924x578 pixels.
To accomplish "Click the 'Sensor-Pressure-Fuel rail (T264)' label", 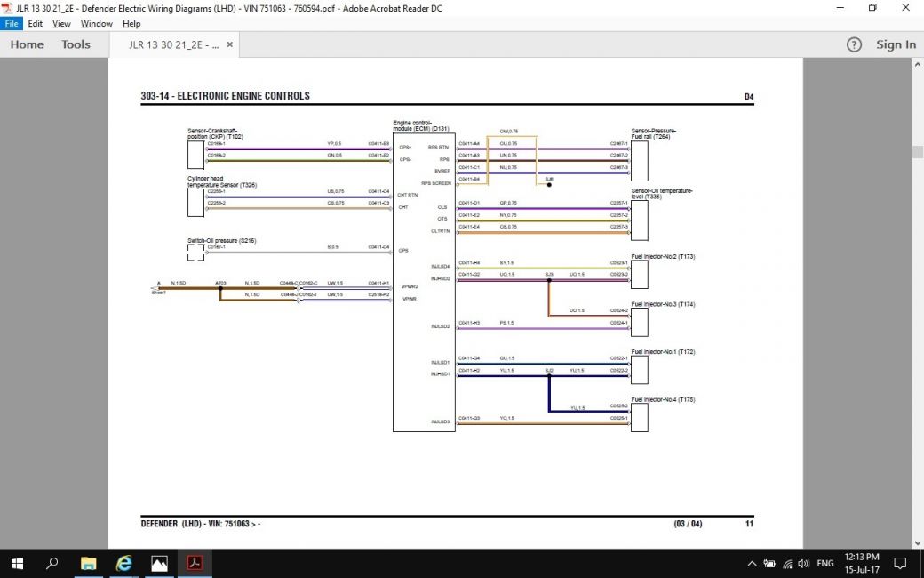I will point(654,133).
